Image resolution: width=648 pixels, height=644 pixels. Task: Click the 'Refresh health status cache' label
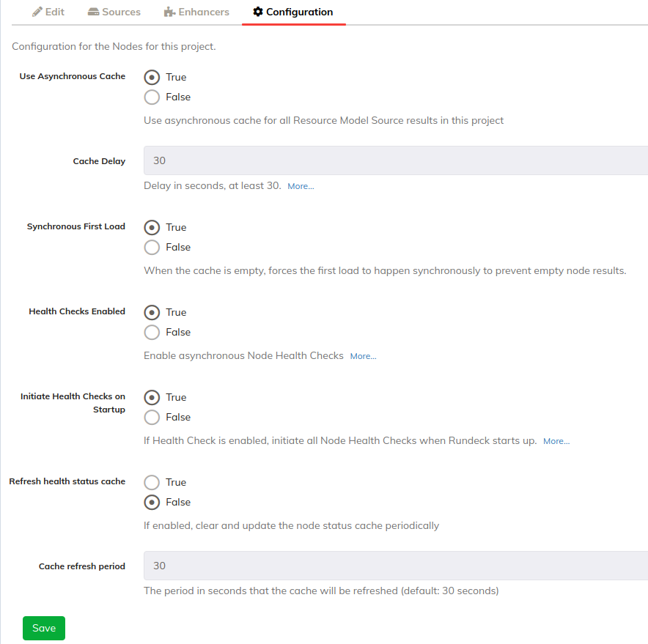tap(67, 481)
